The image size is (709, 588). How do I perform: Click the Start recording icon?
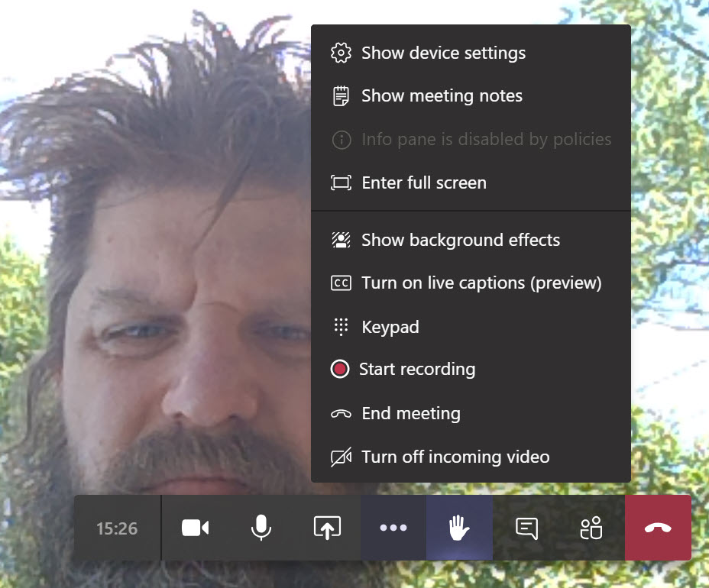pos(341,369)
